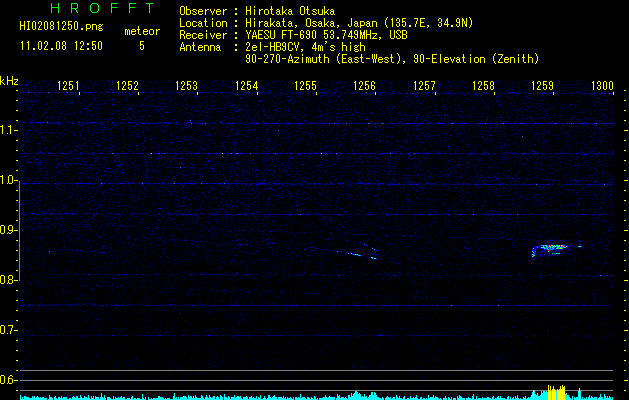Click the kHz axis unit label

pyautogui.click(x=9, y=81)
